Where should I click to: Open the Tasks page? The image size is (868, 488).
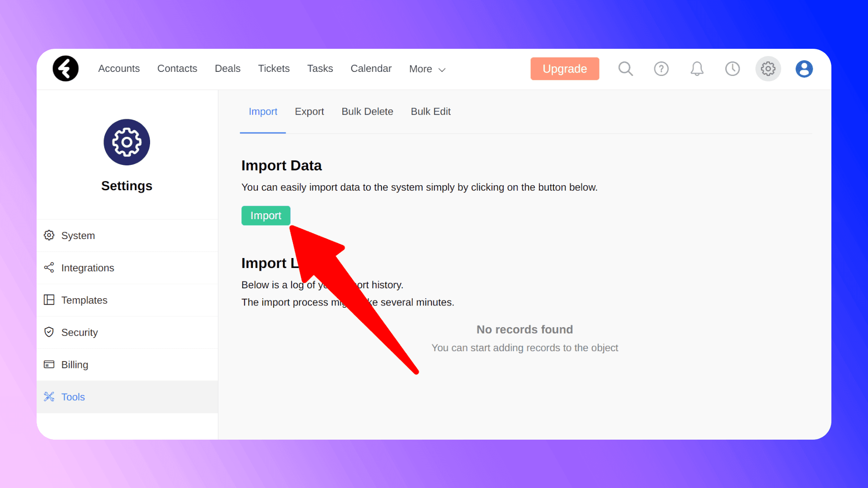[x=320, y=69]
